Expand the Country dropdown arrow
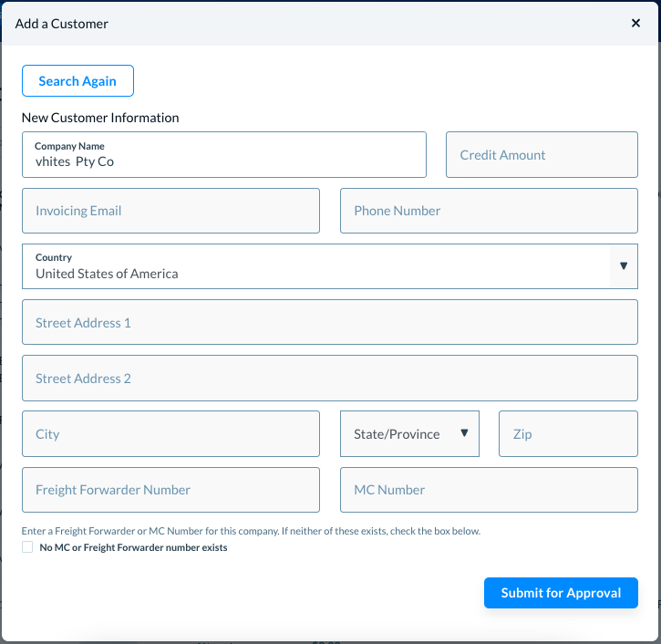Viewport: 661px width, 644px height. click(x=624, y=266)
